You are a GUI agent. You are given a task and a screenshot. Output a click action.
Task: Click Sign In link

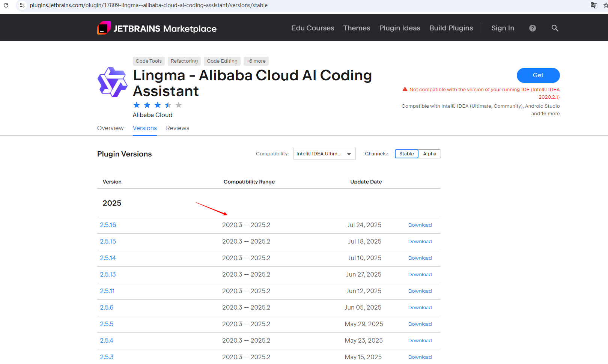point(503,28)
